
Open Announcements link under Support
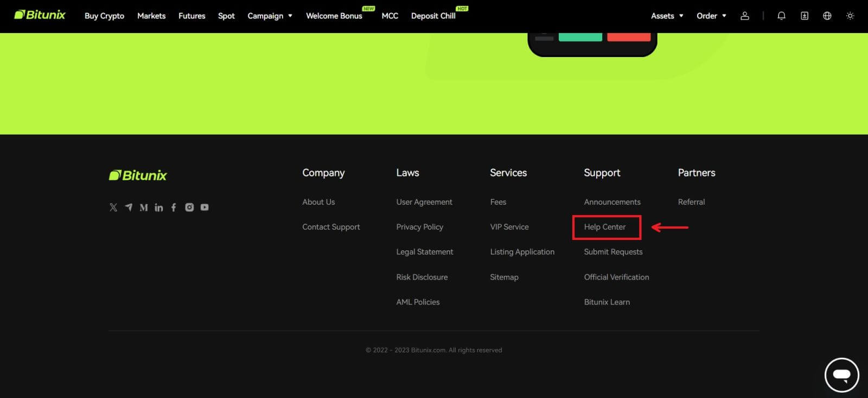[x=612, y=202]
